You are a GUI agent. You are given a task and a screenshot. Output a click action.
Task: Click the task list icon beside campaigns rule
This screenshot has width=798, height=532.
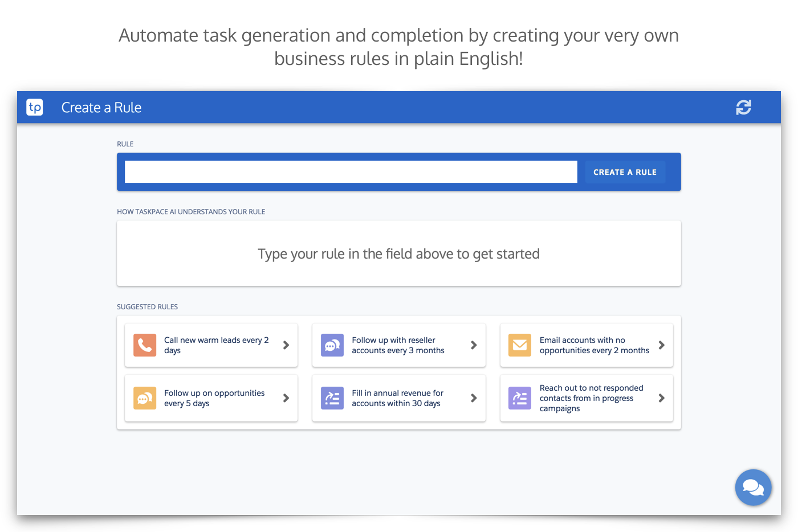point(520,398)
